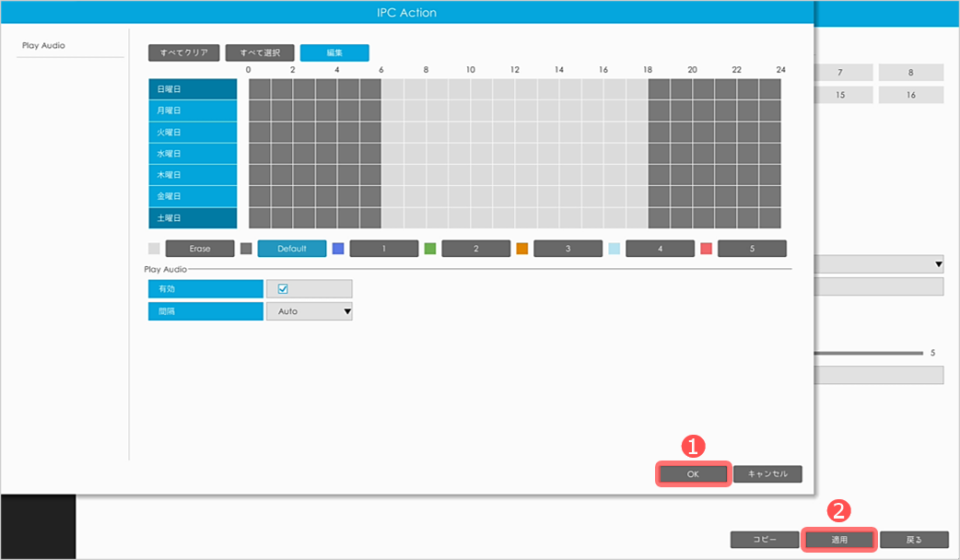Select the 日曜日 Sunday row label
This screenshot has height=560, width=960.
tap(193, 89)
